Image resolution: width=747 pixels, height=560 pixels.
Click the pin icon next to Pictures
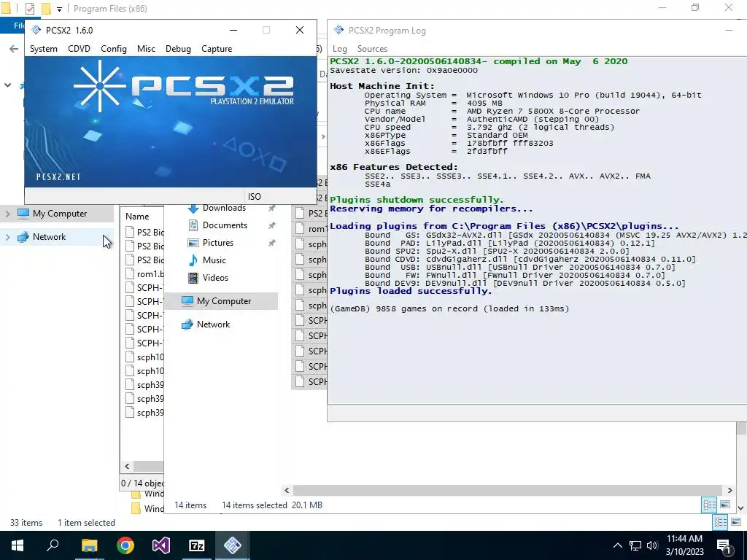tap(271, 243)
